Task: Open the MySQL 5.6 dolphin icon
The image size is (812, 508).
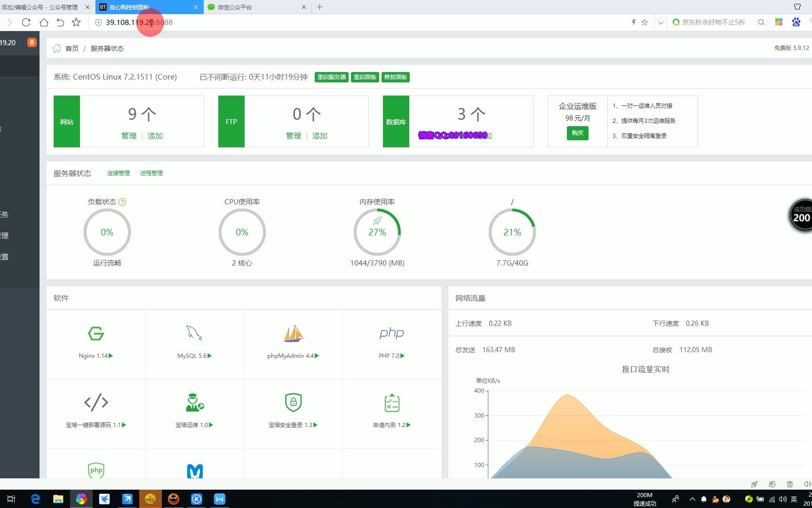Action: click(194, 333)
